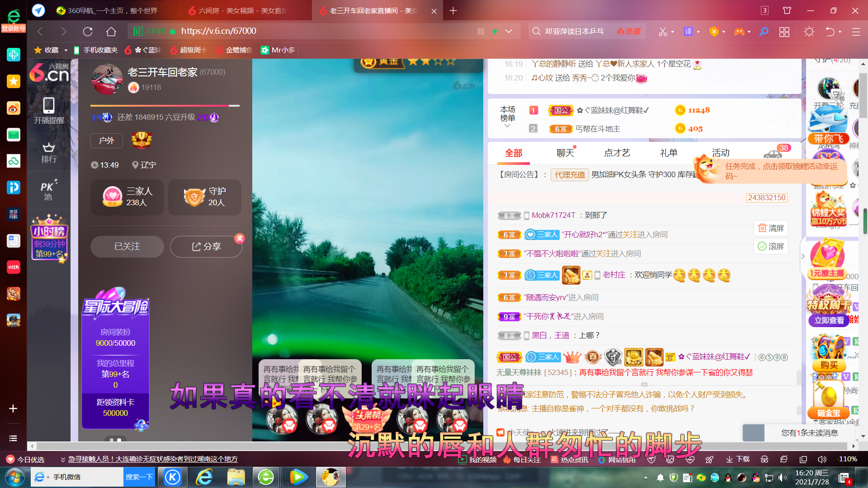Switch to the 礼单 tab
The image size is (868, 488).
(x=669, y=153)
